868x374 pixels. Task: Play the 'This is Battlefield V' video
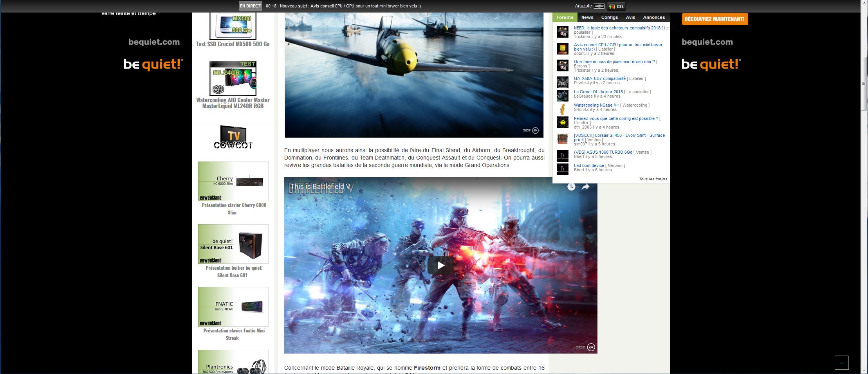pyautogui.click(x=440, y=265)
